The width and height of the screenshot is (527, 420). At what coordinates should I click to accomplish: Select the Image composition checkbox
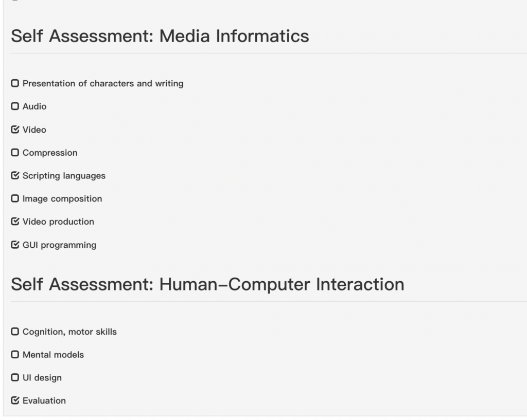(15, 199)
